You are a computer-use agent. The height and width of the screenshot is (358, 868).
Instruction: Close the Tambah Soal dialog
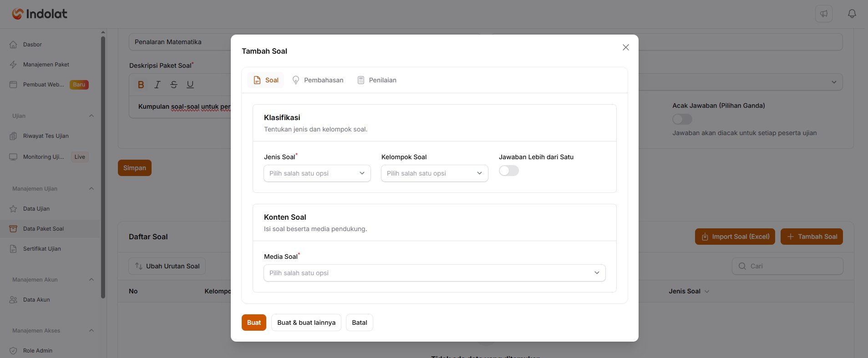coord(626,47)
